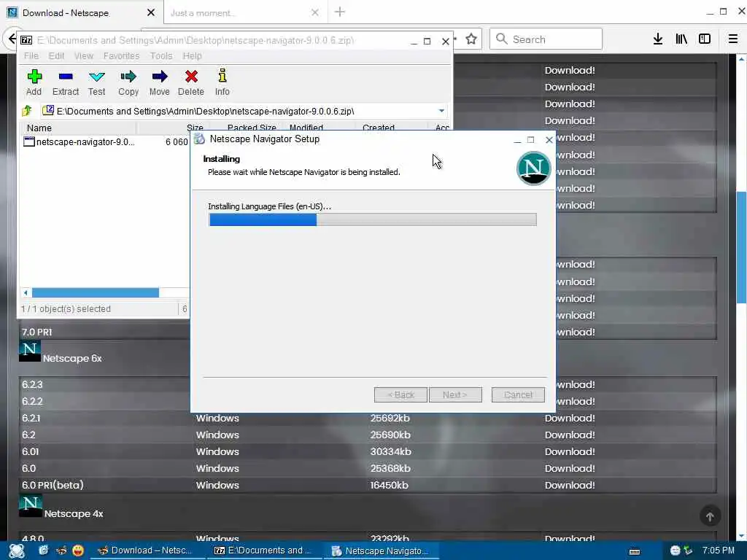
Task: Click version 6.2.3 row text
Action: [x=32, y=384]
